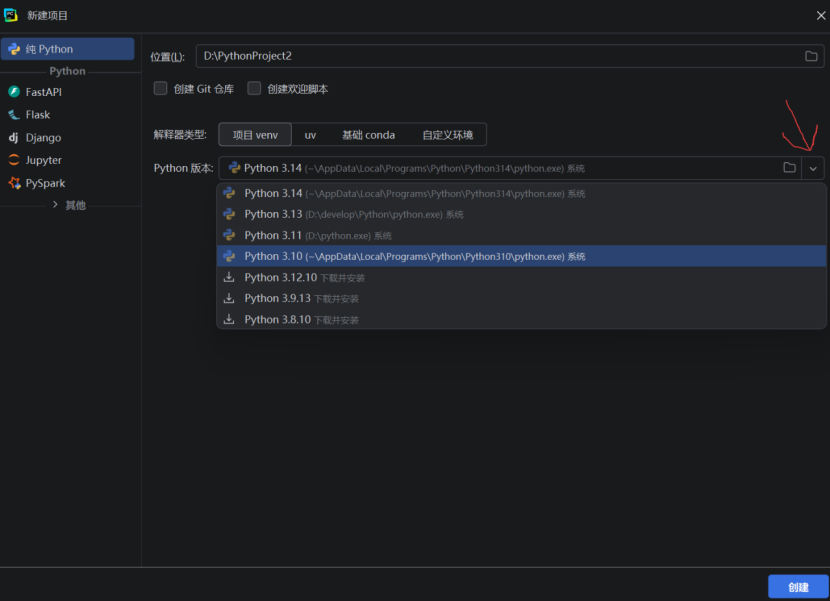Click download icon beside Python 3.8.10

tap(229, 319)
